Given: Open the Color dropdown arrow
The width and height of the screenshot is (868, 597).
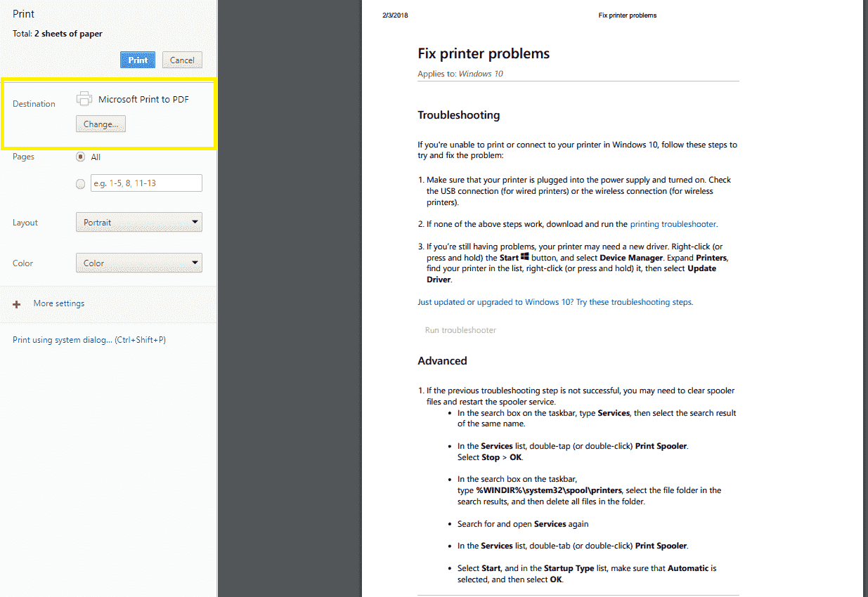Looking at the screenshot, I should point(195,263).
